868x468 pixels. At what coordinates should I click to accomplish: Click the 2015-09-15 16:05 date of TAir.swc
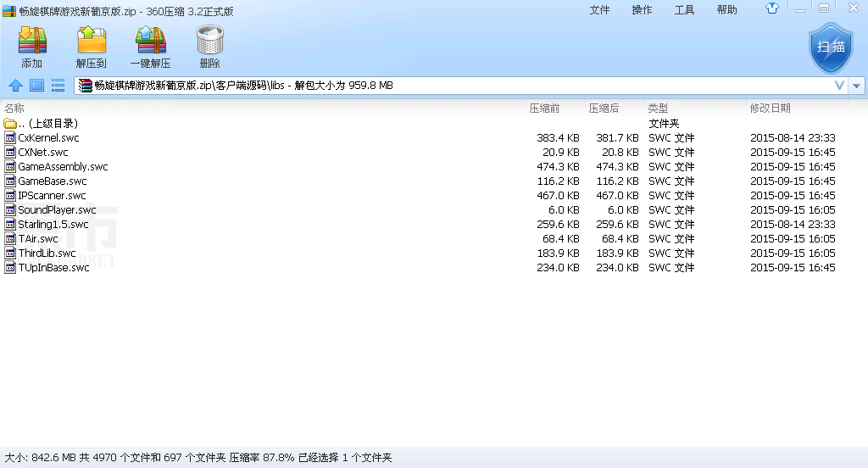(793, 239)
